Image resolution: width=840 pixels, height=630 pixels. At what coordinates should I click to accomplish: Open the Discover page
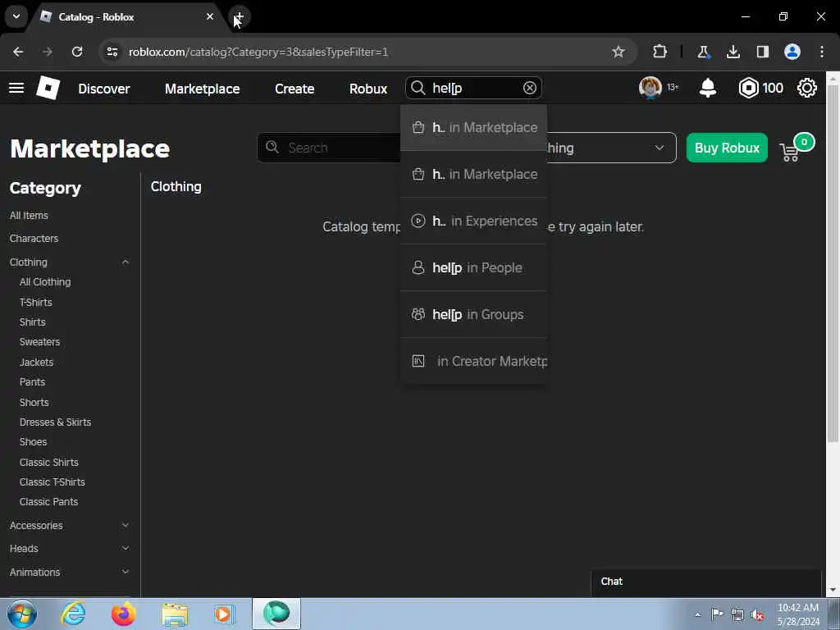point(104,89)
